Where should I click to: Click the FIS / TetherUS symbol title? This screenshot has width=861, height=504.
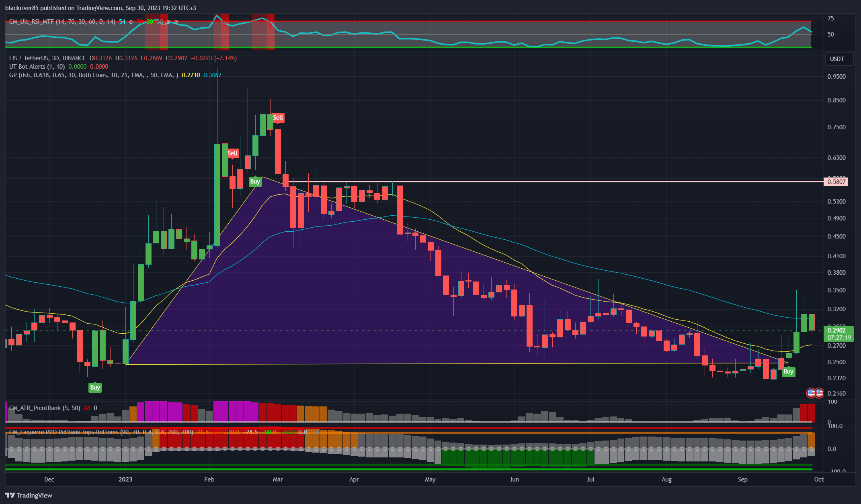pos(47,58)
